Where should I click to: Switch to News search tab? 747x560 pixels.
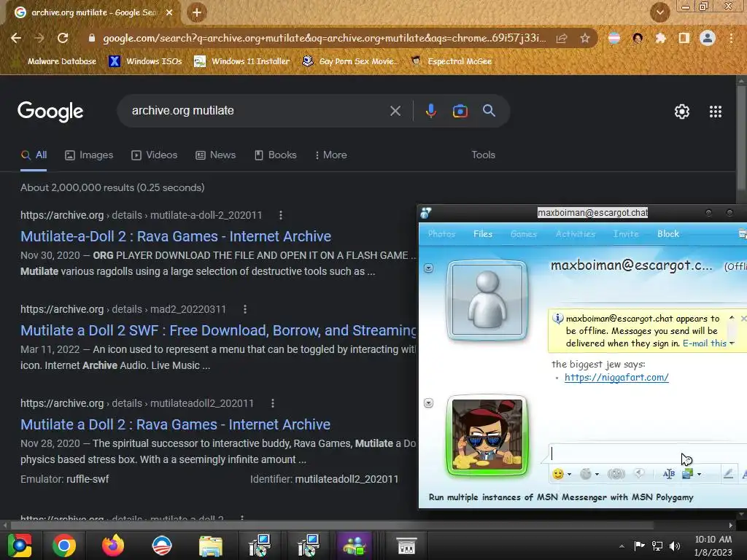tap(216, 155)
